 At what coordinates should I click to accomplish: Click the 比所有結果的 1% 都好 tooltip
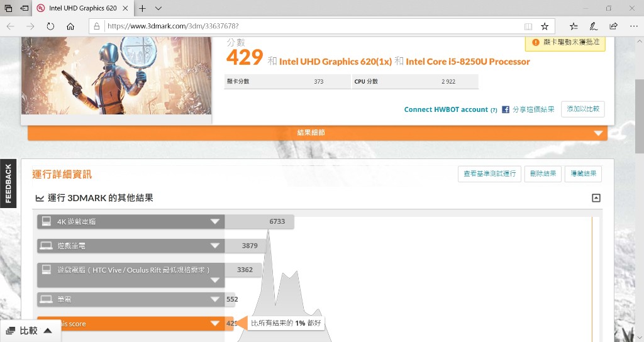[x=286, y=323]
